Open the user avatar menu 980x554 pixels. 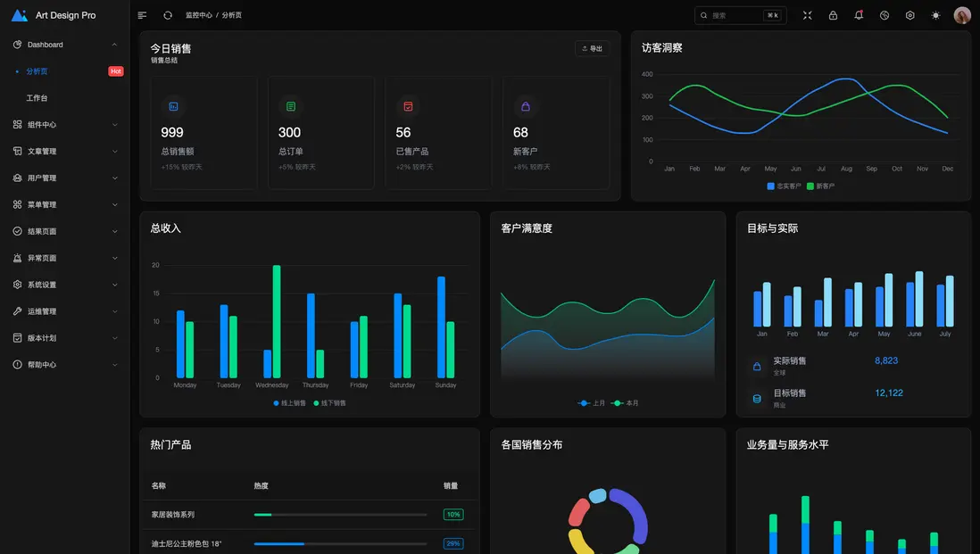pyautogui.click(x=962, y=15)
